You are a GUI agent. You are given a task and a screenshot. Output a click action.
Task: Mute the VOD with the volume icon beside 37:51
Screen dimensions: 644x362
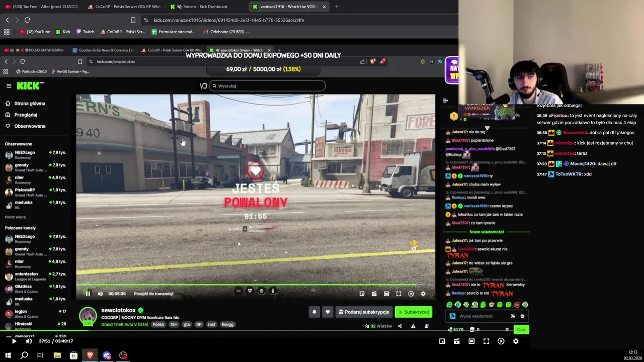coord(29,341)
